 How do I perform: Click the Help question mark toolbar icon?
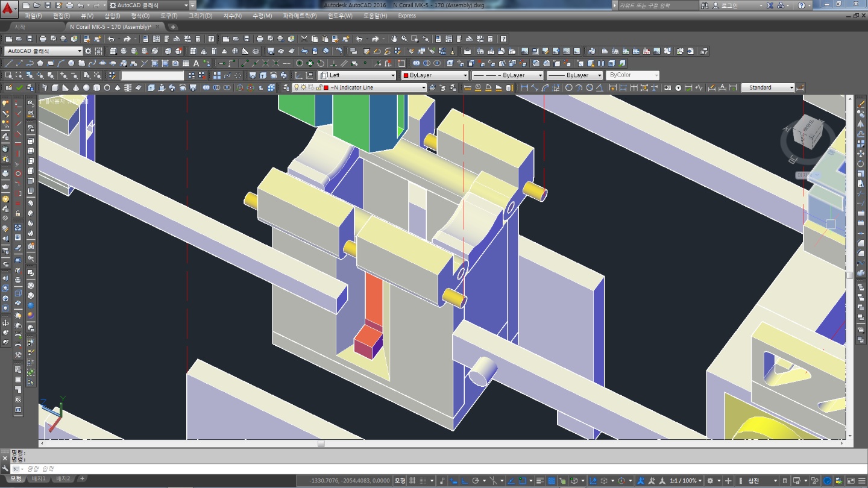coord(503,39)
